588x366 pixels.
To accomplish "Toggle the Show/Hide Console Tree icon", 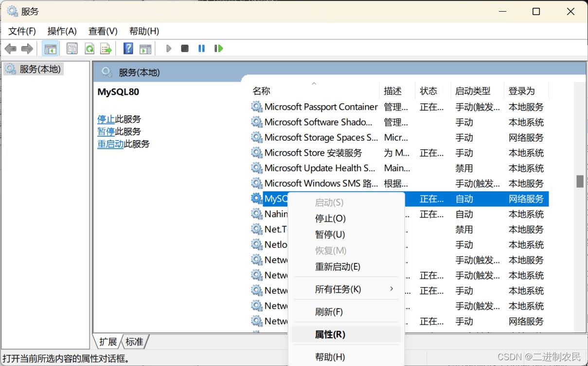I will (50, 49).
